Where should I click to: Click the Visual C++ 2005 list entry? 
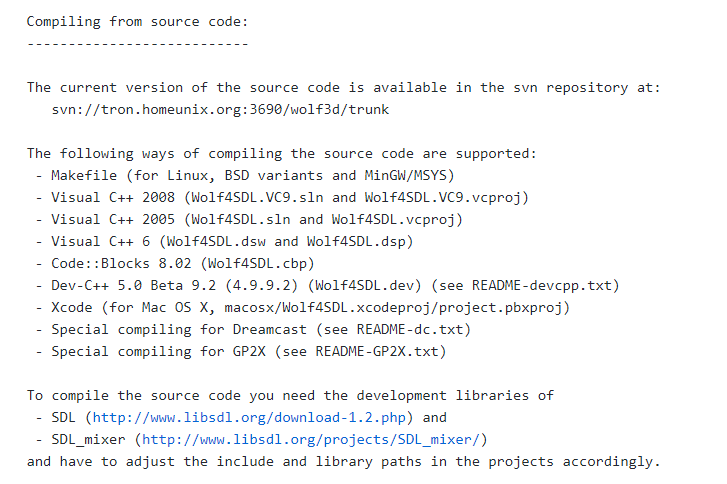[249, 220]
